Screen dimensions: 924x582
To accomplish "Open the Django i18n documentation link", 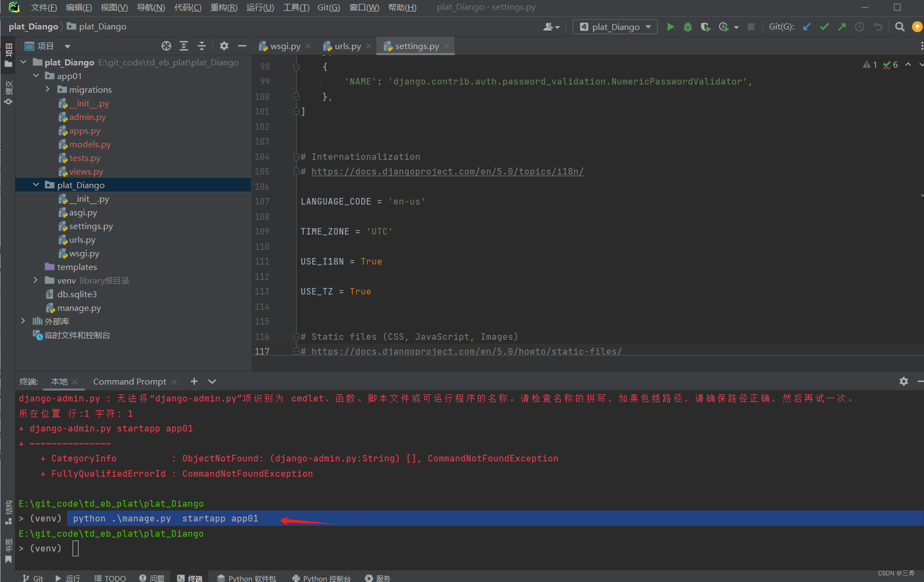I will tap(447, 171).
